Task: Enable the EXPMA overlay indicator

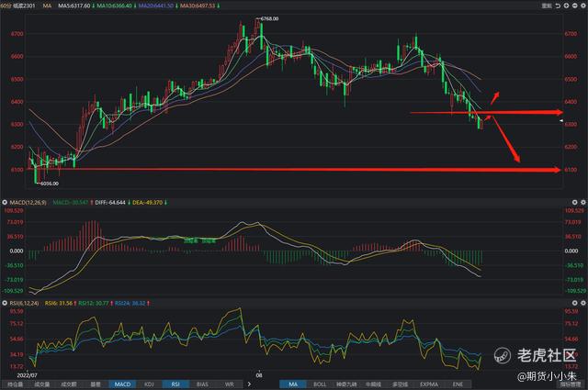Action: 430,384
